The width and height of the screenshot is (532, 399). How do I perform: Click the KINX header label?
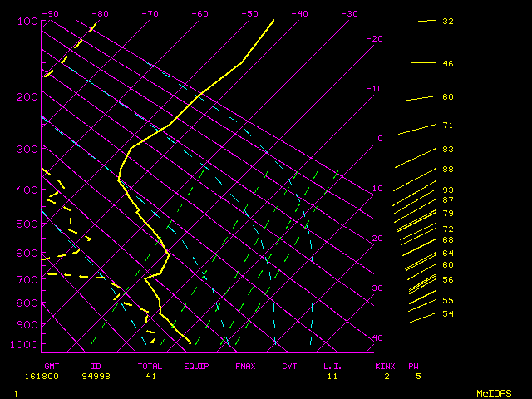click(x=384, y=366)
